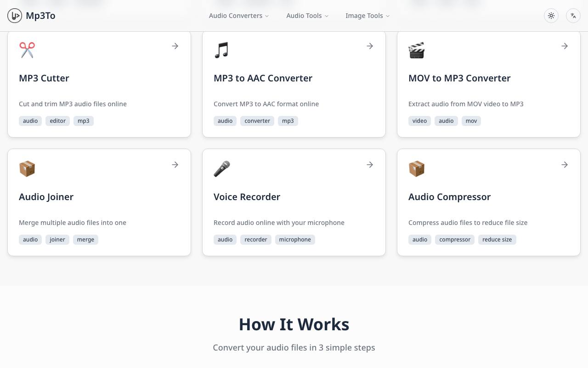Screen dimensions: 588x368
Task: Expand the Audio Converters dropdown menu
Action: click(x=239, y=16)
